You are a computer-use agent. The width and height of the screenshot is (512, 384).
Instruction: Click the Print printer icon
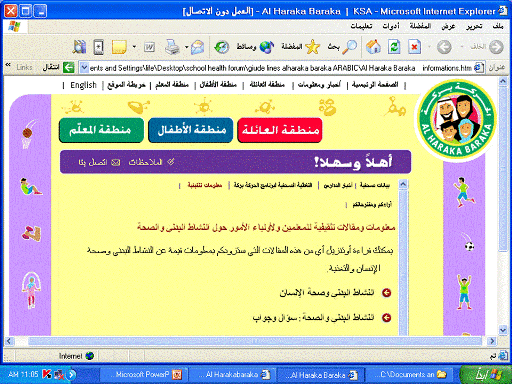172,47
